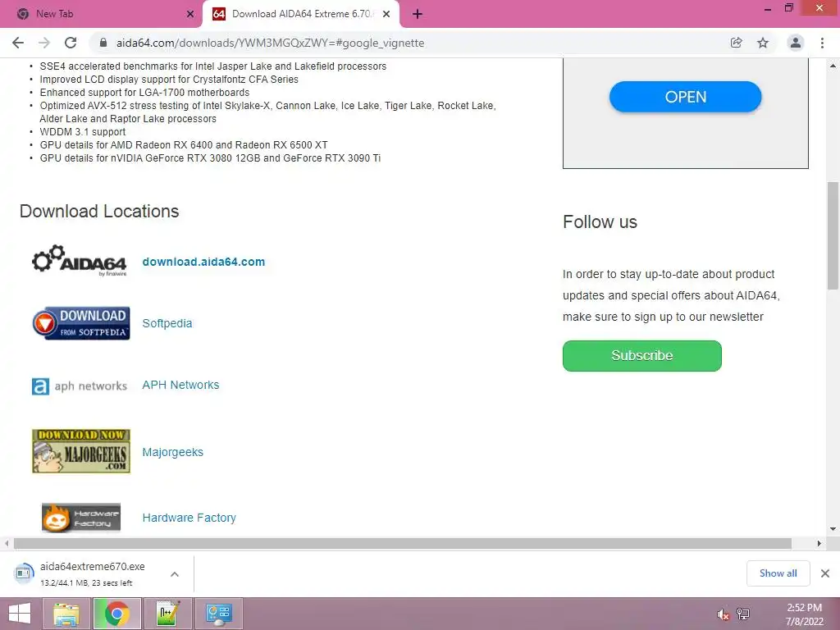Click Show all downloads
Viewport: 840px width, 630px height.
778,573
